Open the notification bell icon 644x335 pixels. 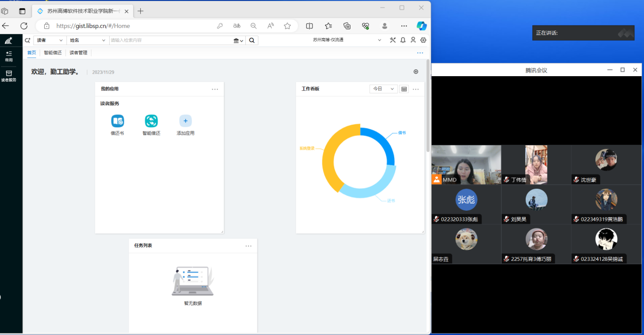pyautogui.click(x=403, y=40)
